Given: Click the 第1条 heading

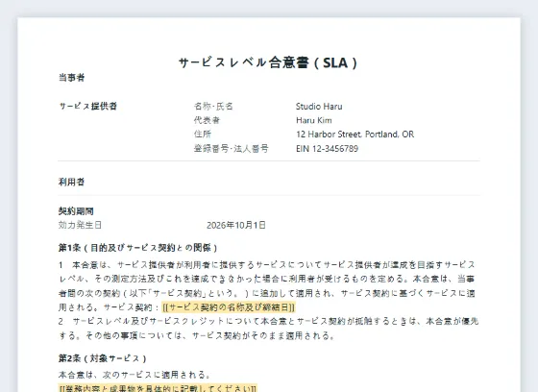Looking at the screenshot, I should point(138,248).
